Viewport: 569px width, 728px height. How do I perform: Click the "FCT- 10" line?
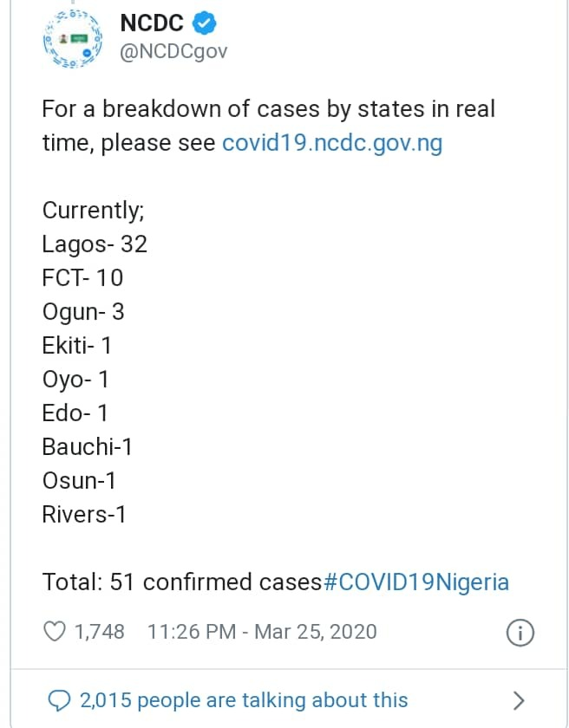point(82,278)
